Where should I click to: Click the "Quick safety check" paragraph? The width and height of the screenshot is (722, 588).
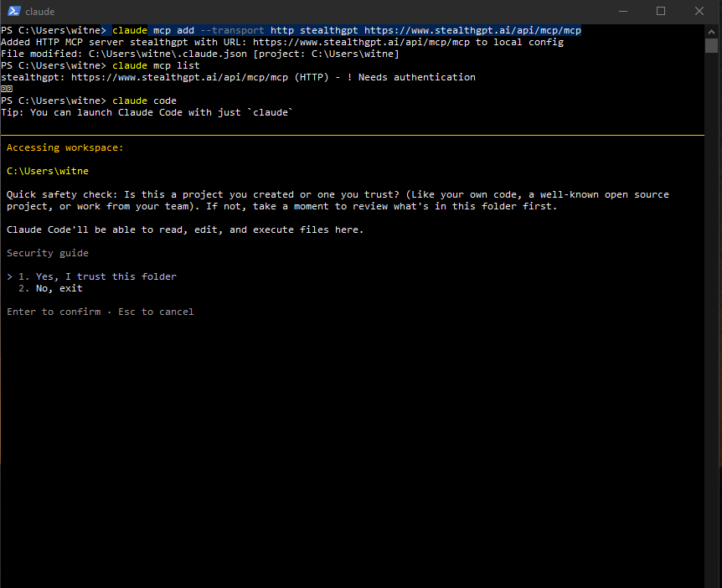coord(338,200)
